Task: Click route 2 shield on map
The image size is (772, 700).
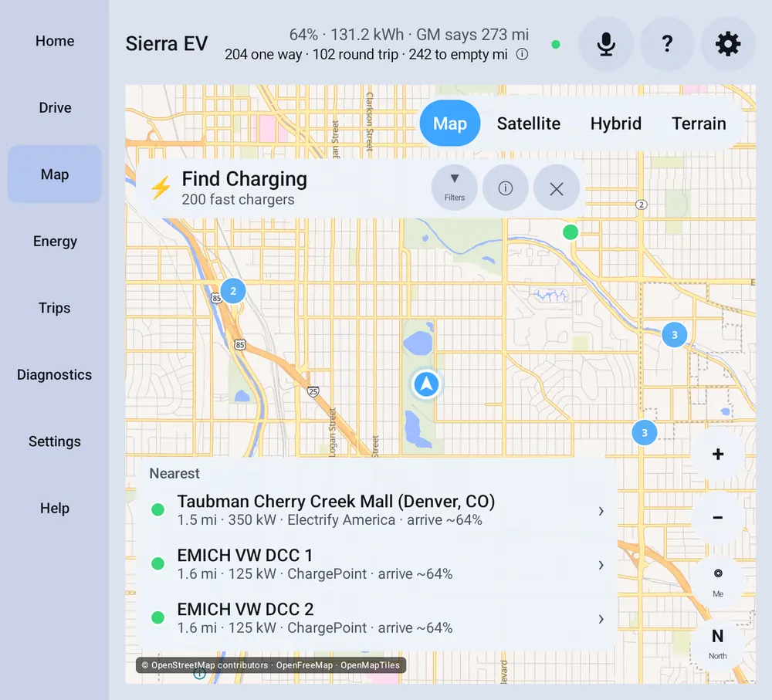Action: [641, 205]
